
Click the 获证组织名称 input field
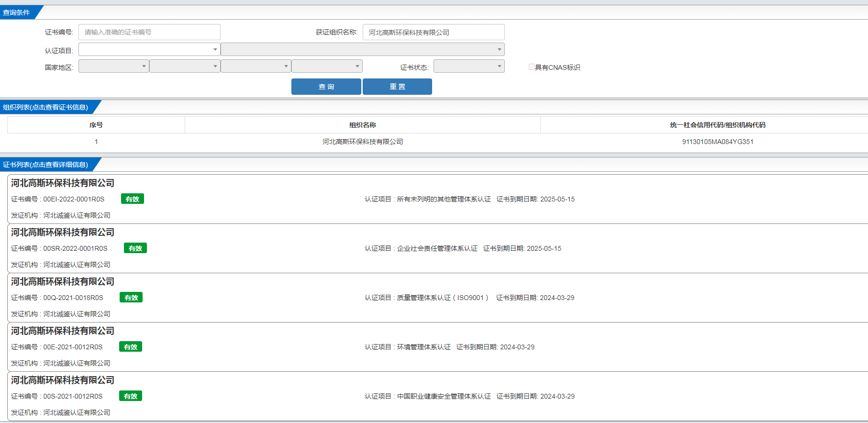pos(434,32)
